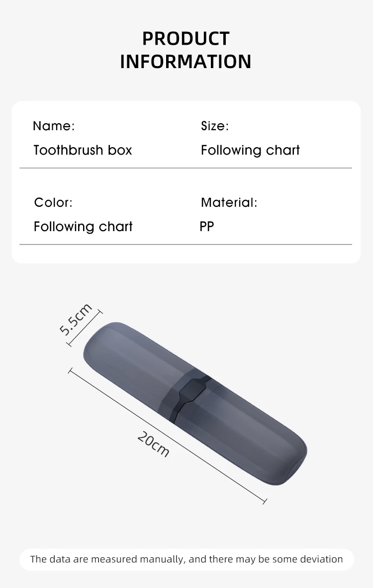The height and width of the screenshot is (588, 373).
Task: Click the word "PRODUCT" in the heading
Action: coord(186,38)
